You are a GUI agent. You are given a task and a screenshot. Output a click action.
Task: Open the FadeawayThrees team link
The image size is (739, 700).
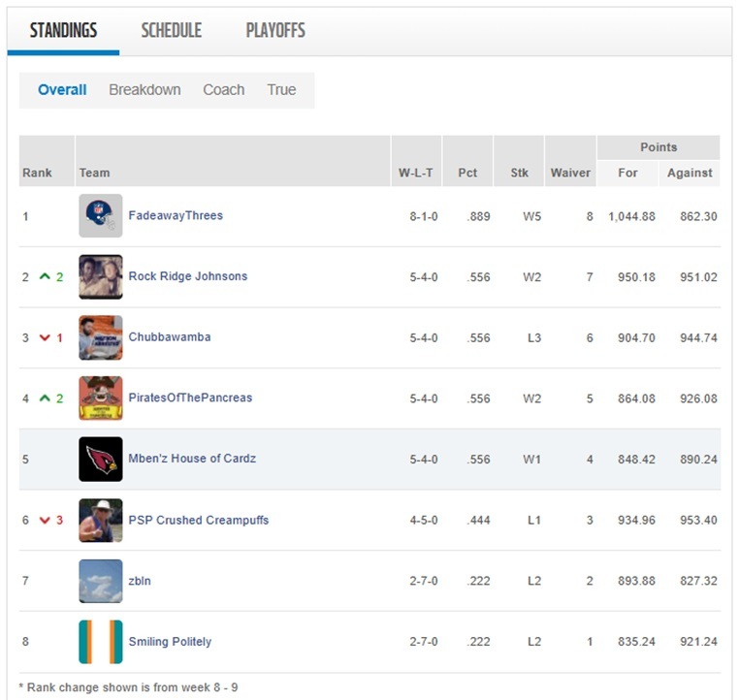point(176,215)
